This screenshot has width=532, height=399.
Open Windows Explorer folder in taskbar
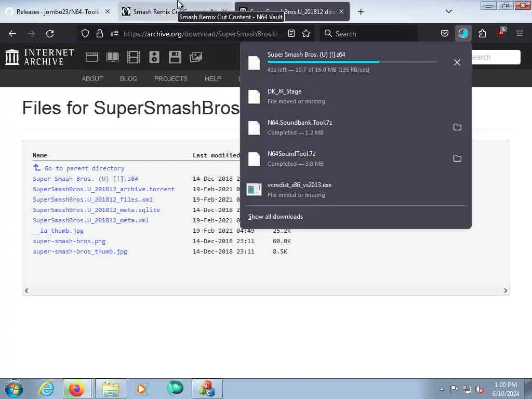click(x=111, y=389)
